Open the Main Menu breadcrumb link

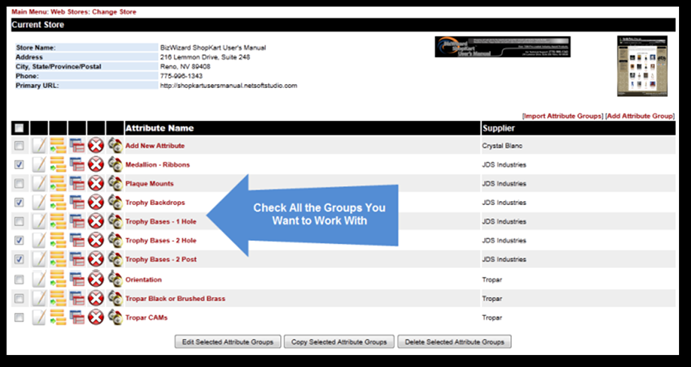pyautogui.click(x=29, y=12)
